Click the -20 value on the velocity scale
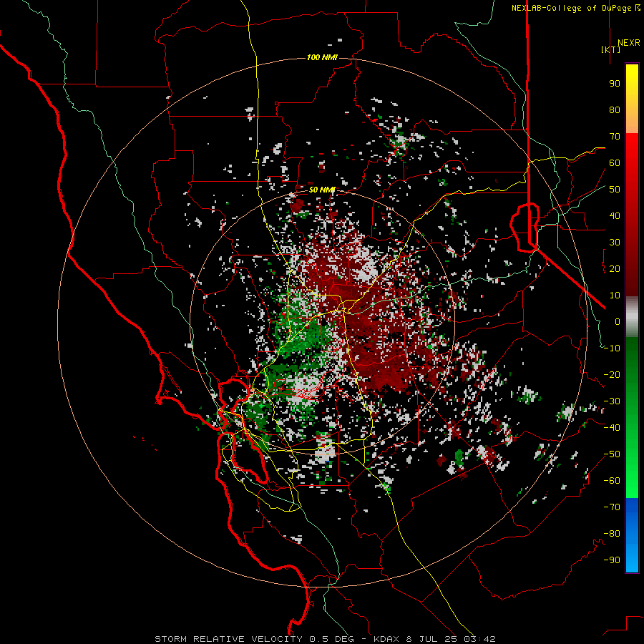The height and width of the screenshot is (644, 644). click(x=612, y=375)
